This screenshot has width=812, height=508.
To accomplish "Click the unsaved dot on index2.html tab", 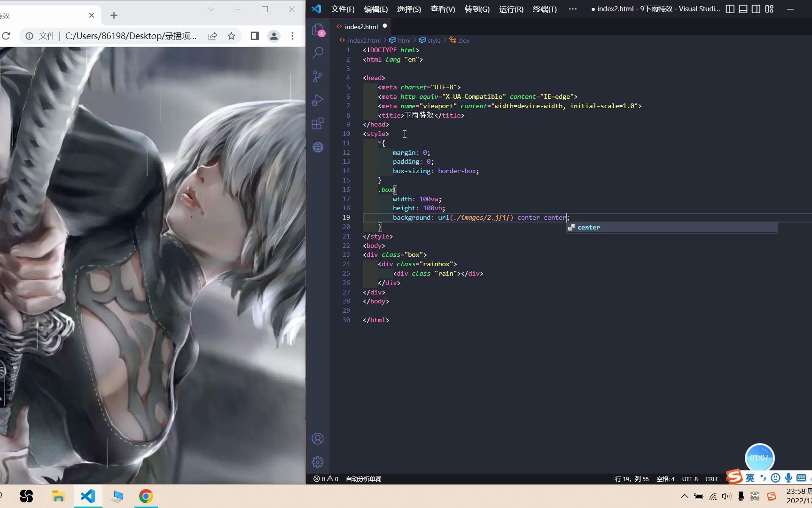I will 385,26.
